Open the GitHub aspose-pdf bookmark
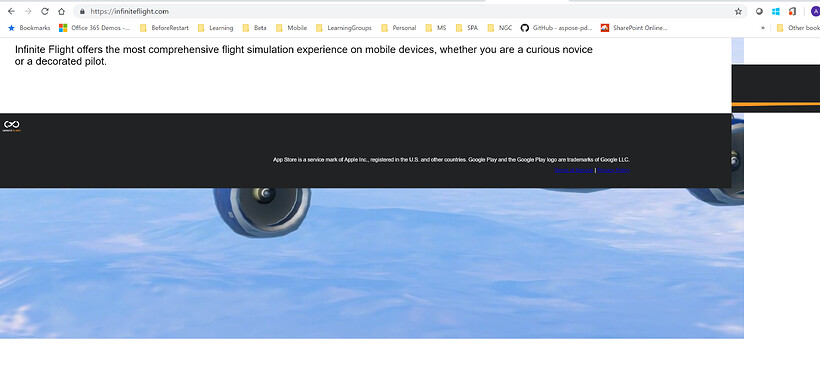The height and width of the screenshot is (365, 820). [x=556, y=28]
